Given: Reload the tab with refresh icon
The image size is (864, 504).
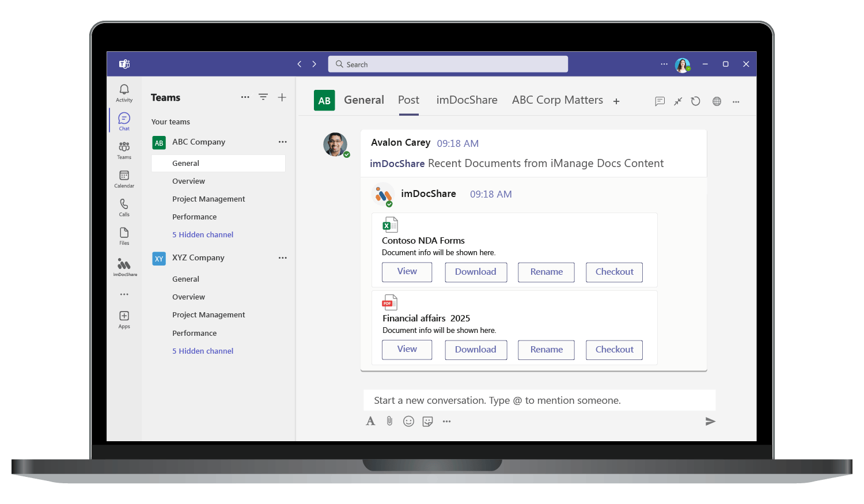Looking at the screenshot, I should [696, 101].
